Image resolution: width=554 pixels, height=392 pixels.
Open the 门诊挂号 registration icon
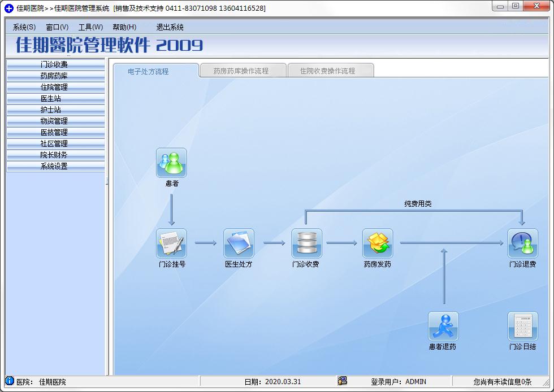(171, 243)
